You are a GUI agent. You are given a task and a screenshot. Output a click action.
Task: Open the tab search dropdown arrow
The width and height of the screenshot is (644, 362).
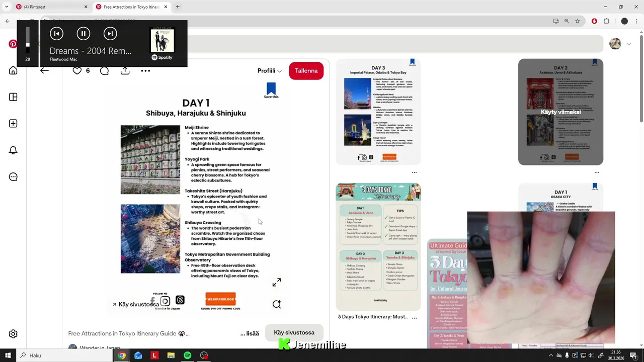[7, 7]
